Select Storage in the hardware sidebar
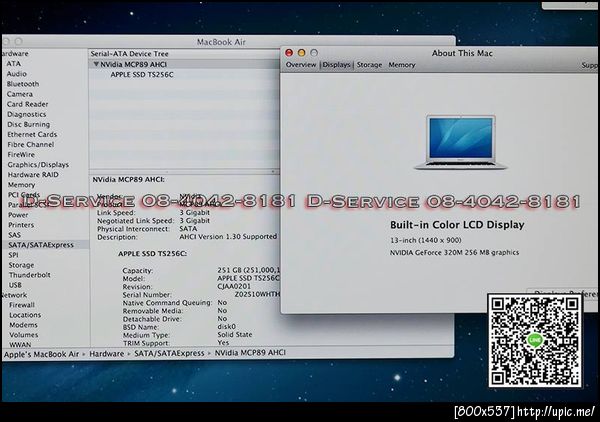Screen dimensions: 600x422 pyautogui.click(x=21, y=265)
